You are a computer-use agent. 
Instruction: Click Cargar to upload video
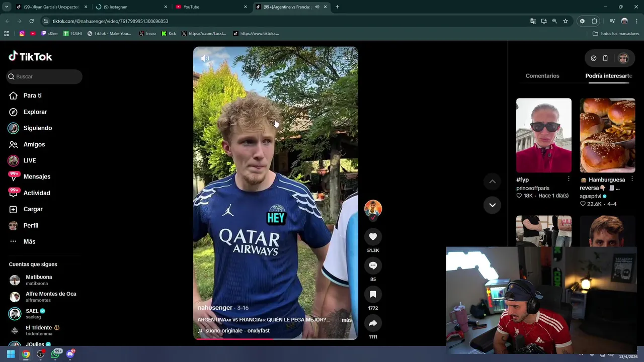[x=33, y=209]
